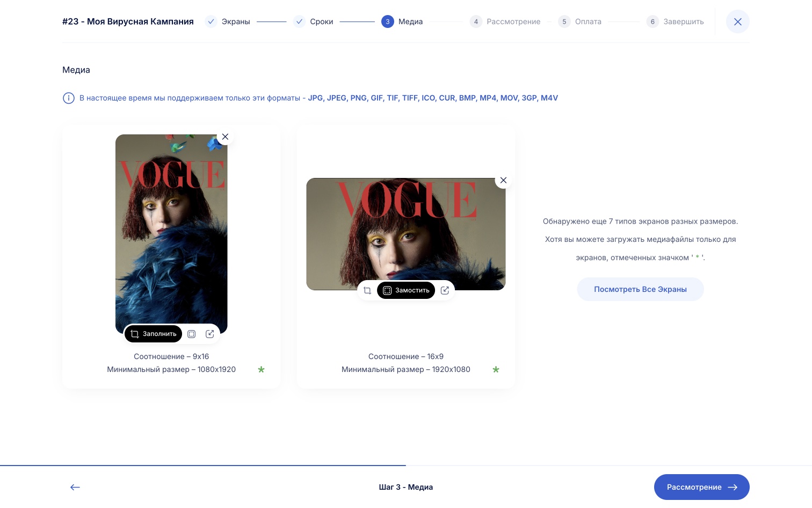Click the text Соотношение – 9x16

(171, 356)
